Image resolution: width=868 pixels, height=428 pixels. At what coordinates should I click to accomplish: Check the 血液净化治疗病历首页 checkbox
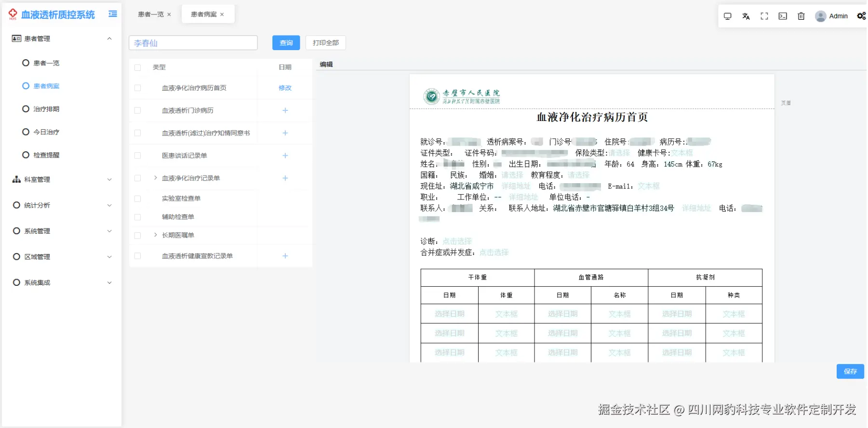tap(137, 88)
